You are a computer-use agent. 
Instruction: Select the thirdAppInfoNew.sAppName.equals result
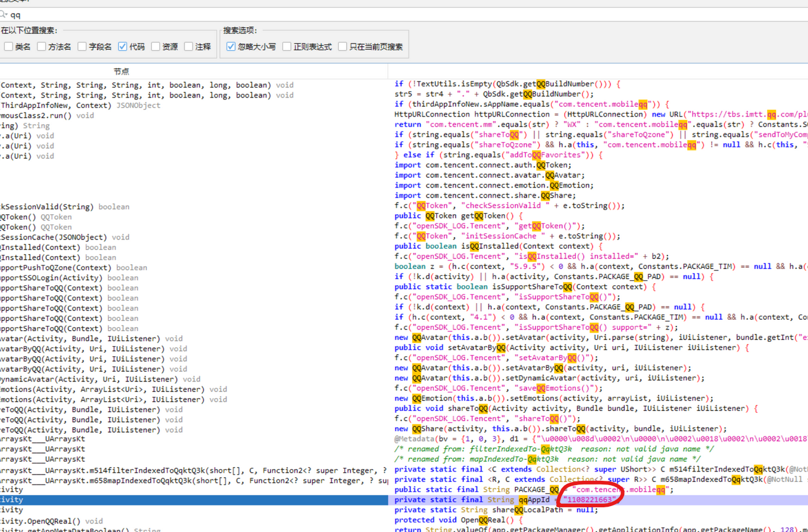click(531, 104)
